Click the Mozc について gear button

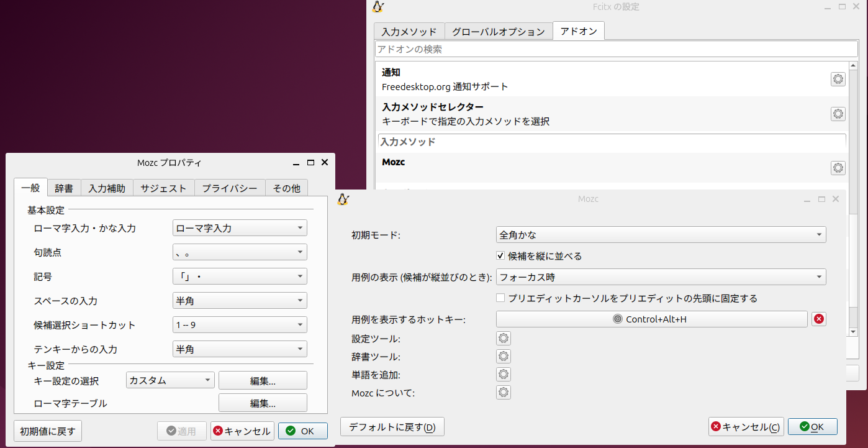504,393
